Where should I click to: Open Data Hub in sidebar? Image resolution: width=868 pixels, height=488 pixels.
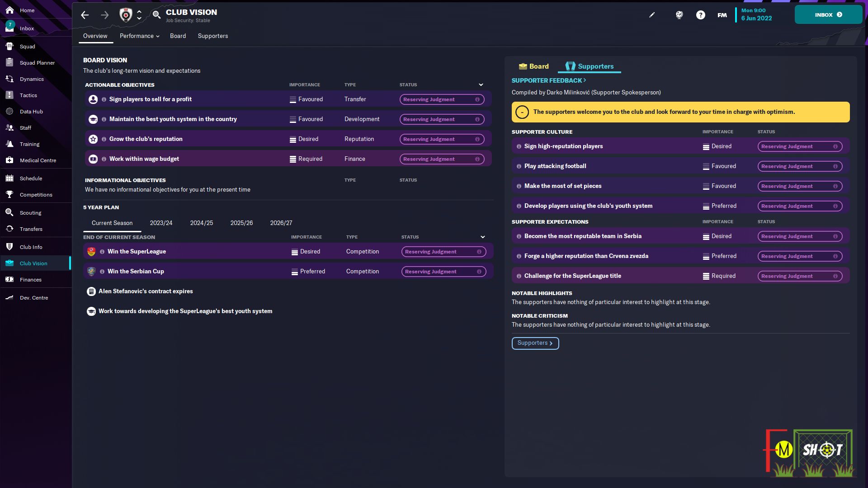[31, 112]
